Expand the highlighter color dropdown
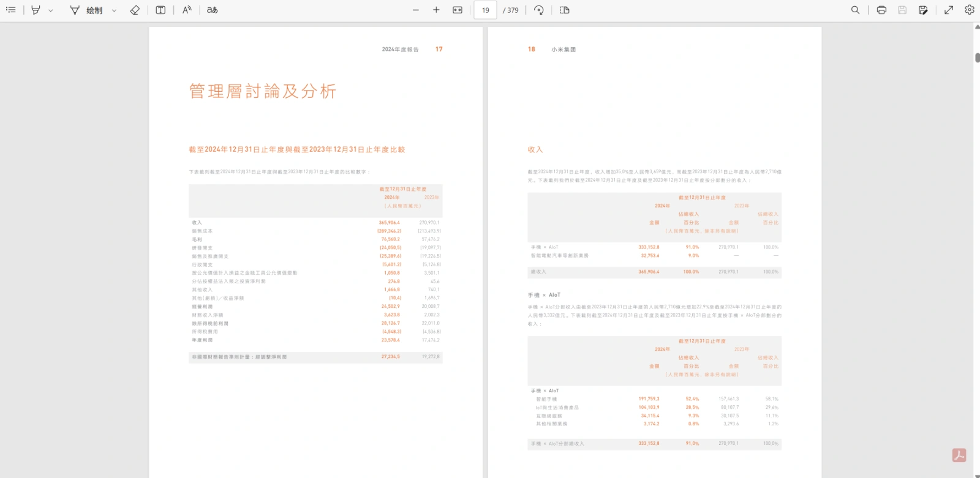Image resolution: width=980 pixels, height=478 pixels. pos(51,10)
